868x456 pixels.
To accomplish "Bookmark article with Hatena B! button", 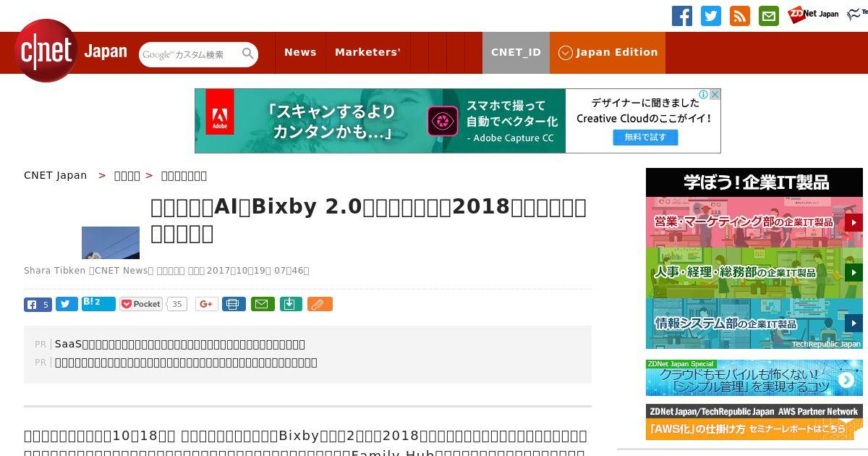I will 98,304.
